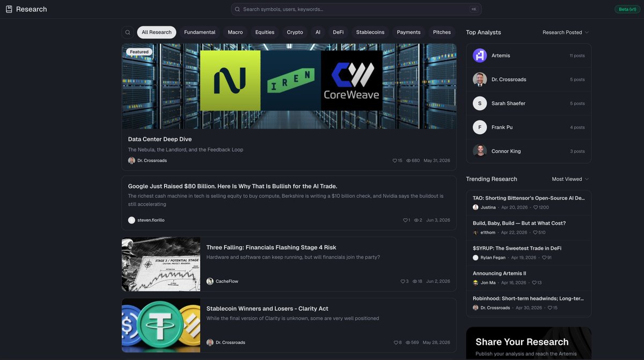Focus the Search symbols, users, keywords field
Screen dimensions: 644x360
[x=356, y=9]
